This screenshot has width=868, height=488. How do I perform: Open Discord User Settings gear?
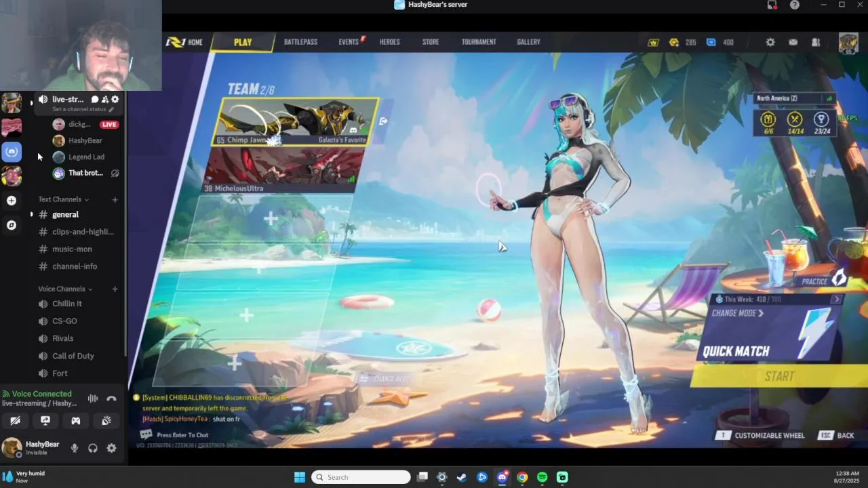click(111, 448)
